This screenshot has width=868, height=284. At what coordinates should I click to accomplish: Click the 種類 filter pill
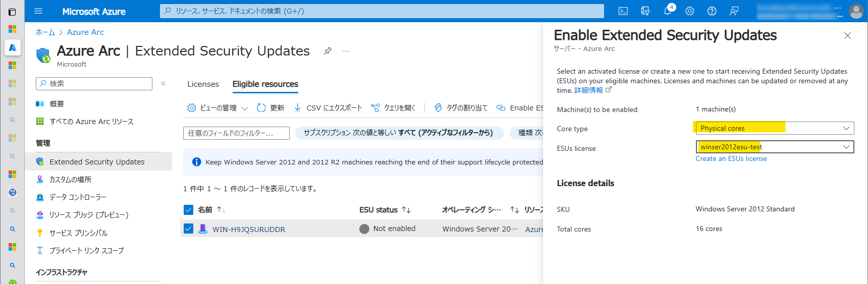pos(527,133)
